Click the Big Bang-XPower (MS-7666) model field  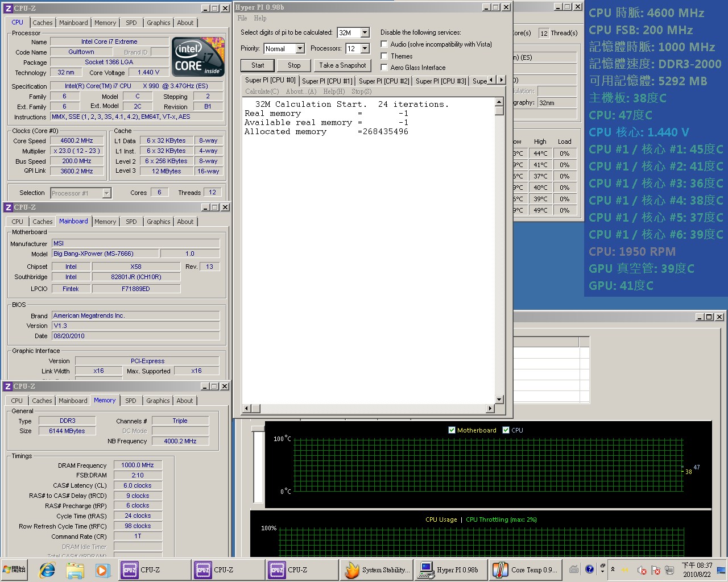pos(105,253)
